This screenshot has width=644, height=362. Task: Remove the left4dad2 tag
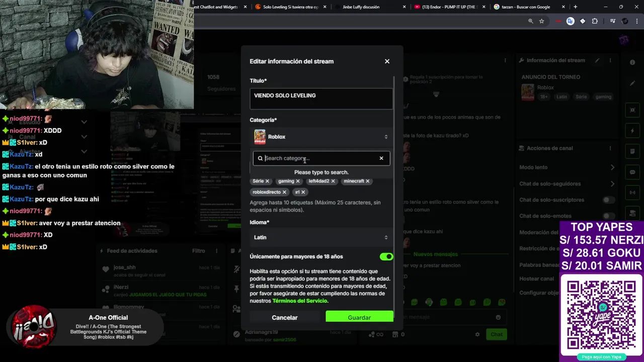click(x=333, y=181)
